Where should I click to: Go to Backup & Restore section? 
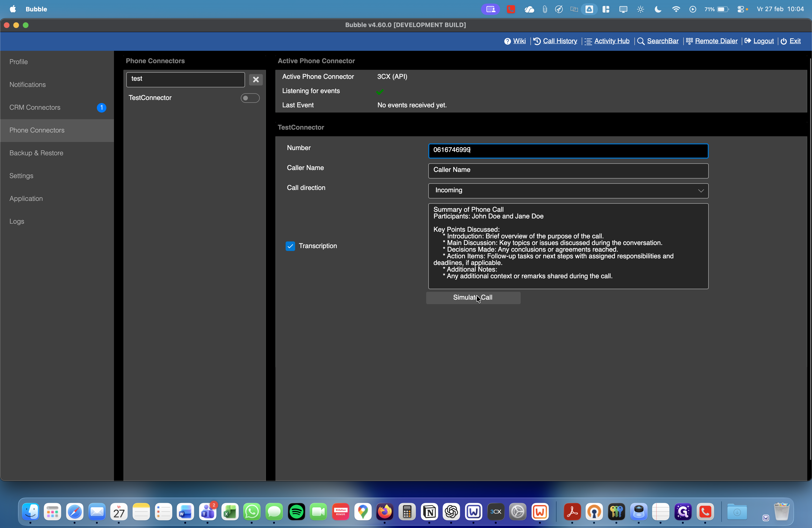click(37, 153)
